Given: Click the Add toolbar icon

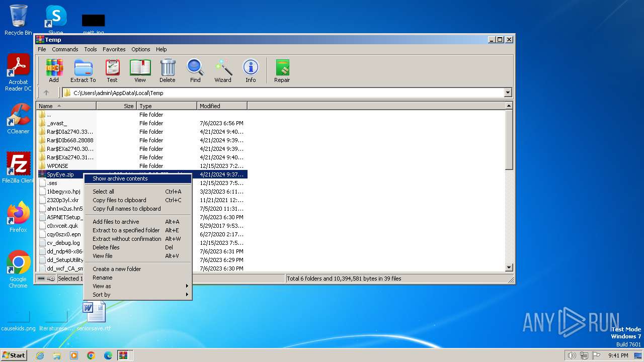Looking at the screenshot, I should click(x=54, y=71).
